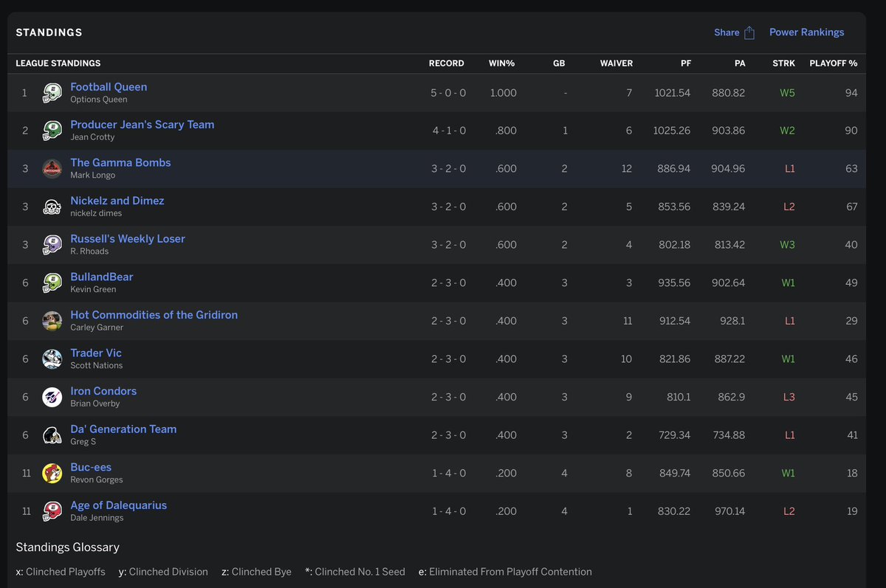The image size is (886, 588).
Task: Click the Share link
Action: point(727,32)
